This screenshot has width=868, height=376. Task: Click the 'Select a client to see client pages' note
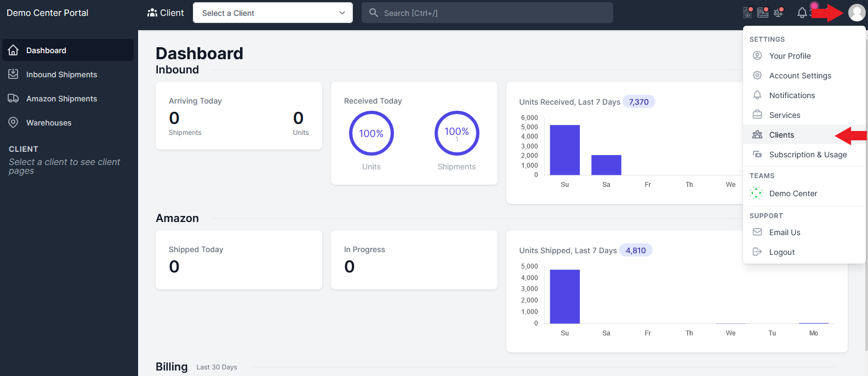65,166
